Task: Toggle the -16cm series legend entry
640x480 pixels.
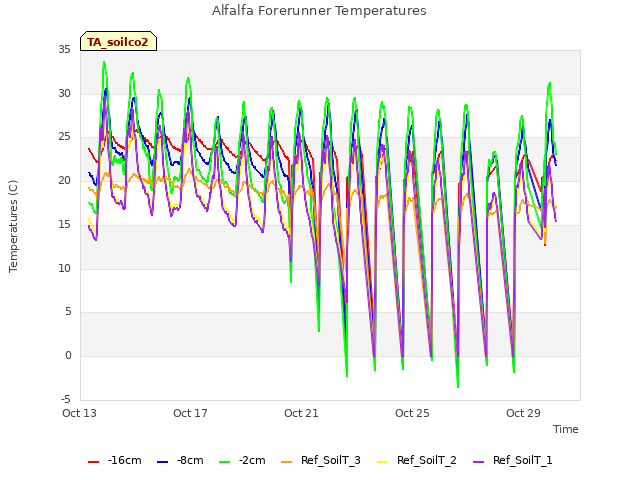Action: (115, 460)
